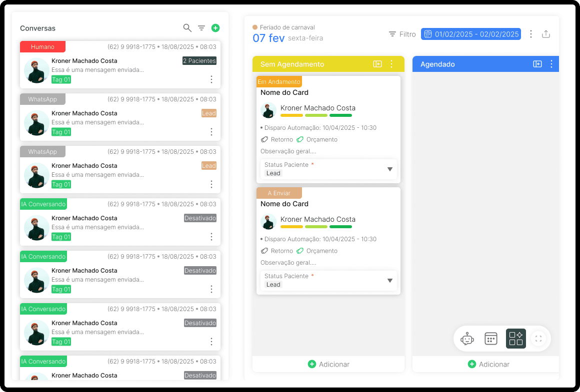This screenshot has height=392, width=580.
Task: Select the calendar view icon near bottom right
Action: pos(490,339)
